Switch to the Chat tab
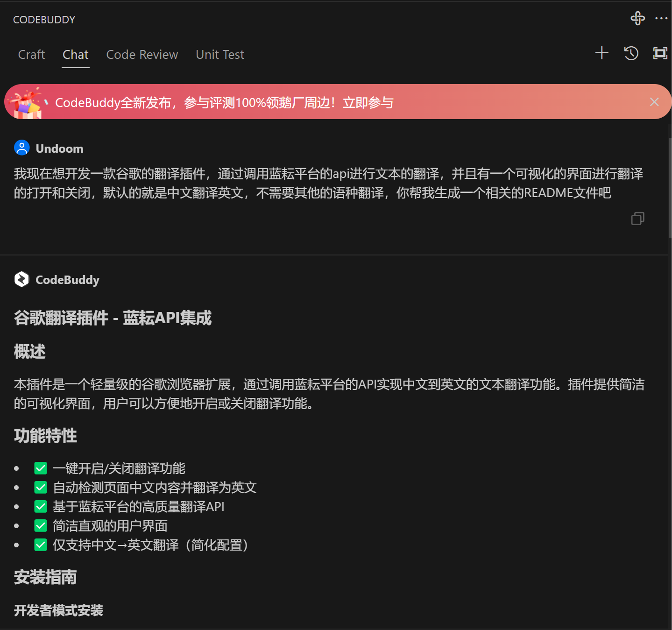The width and height of the screenshot is (672, 630). click(76, 55)
